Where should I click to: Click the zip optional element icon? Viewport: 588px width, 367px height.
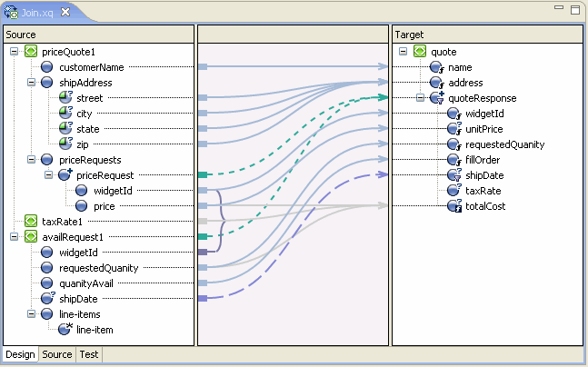pos(65,144)
